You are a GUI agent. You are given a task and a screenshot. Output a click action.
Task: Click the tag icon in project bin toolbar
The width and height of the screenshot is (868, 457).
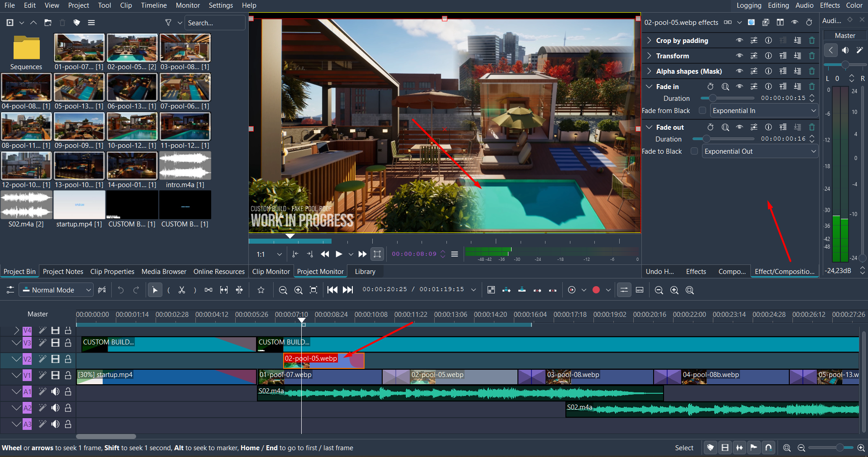coord(77,23)
